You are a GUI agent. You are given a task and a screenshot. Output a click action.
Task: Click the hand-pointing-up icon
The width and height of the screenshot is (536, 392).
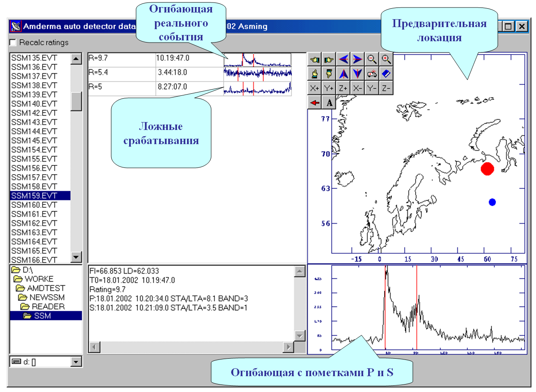click(315, 74)
